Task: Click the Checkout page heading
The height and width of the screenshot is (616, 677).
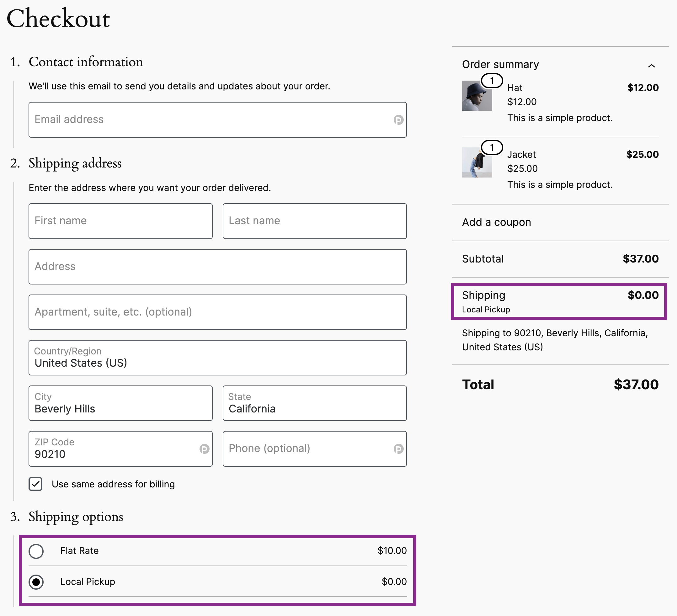Action: point(59,19)
